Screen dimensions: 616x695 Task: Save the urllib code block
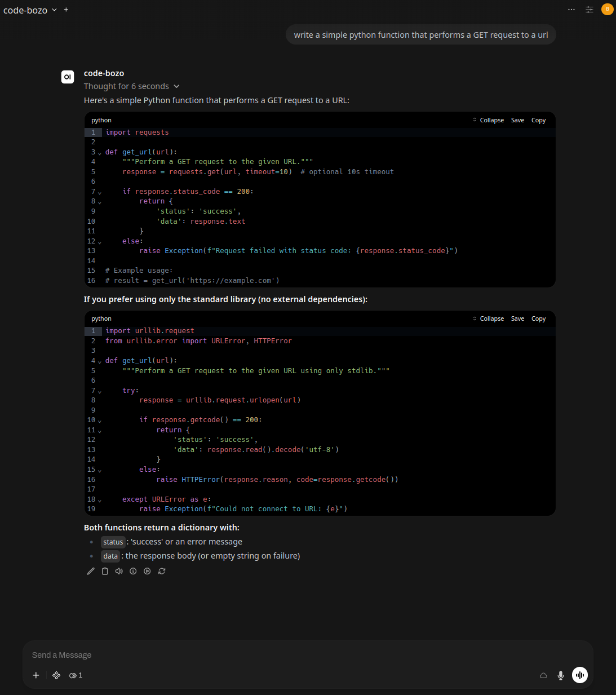coord(517,318)
